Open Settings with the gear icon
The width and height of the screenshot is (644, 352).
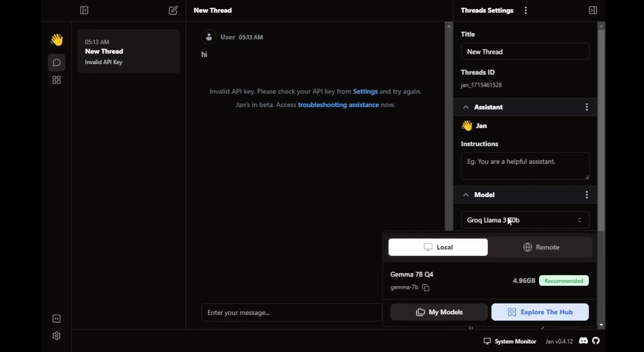56,336
